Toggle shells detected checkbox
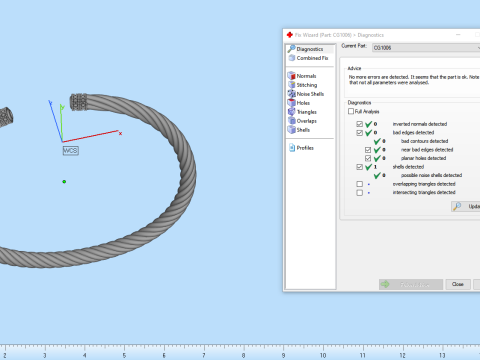 359,167
